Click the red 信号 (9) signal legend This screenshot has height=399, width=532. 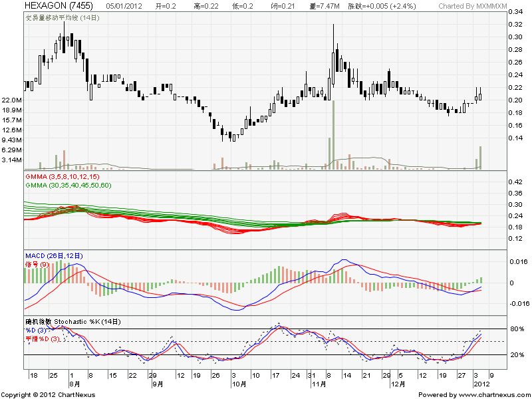coord(37,263)
